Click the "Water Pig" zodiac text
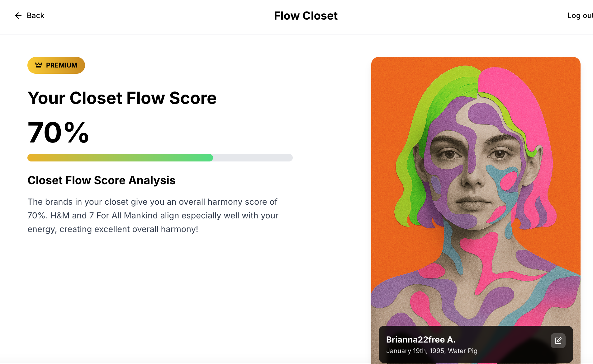This screenshot has width=593, height=364. click(463, 351)
